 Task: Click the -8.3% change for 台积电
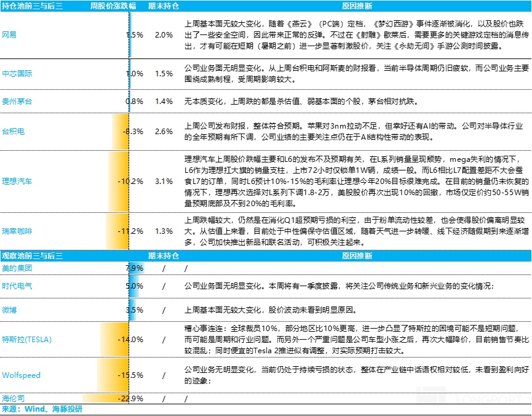(133, 132)
